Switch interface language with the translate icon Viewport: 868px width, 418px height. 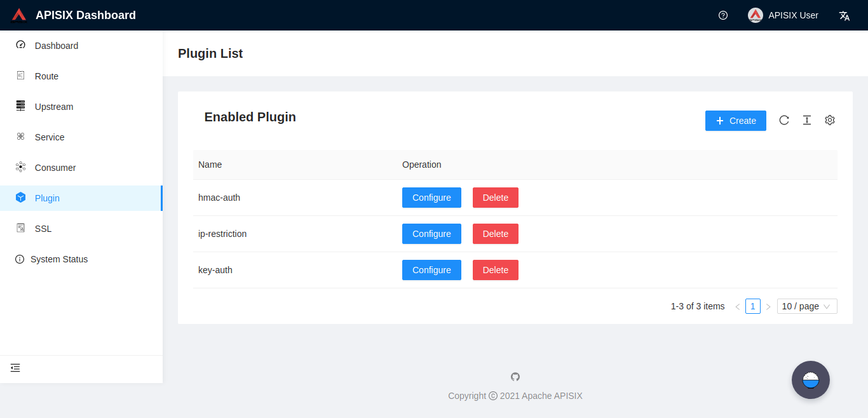coord(844,15)
